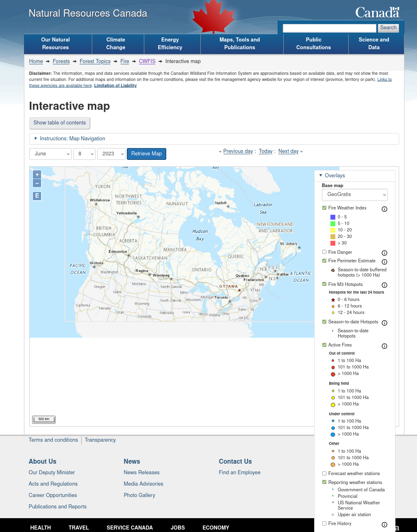This screenshot has height=532, width=417.
Task: Open info icon for Fire Perimeter Estimate
Action: [384, 262]
